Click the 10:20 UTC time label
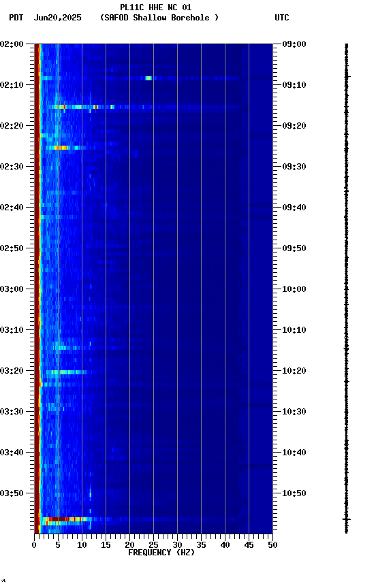 pos(294,372)
